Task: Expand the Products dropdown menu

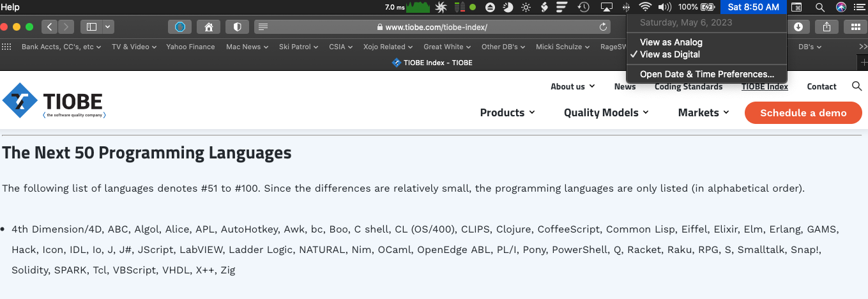Action: click(507, 112)
